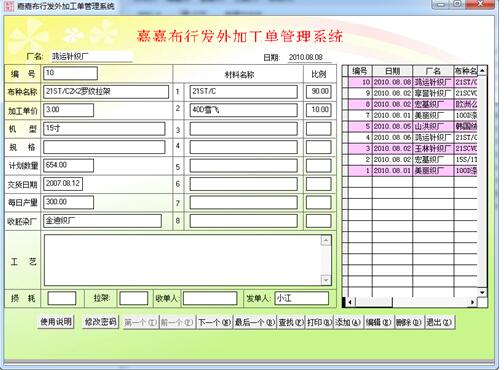The image size is (504, 370).
Task: Click the 编号 column header in the grid
Action: 360,71
